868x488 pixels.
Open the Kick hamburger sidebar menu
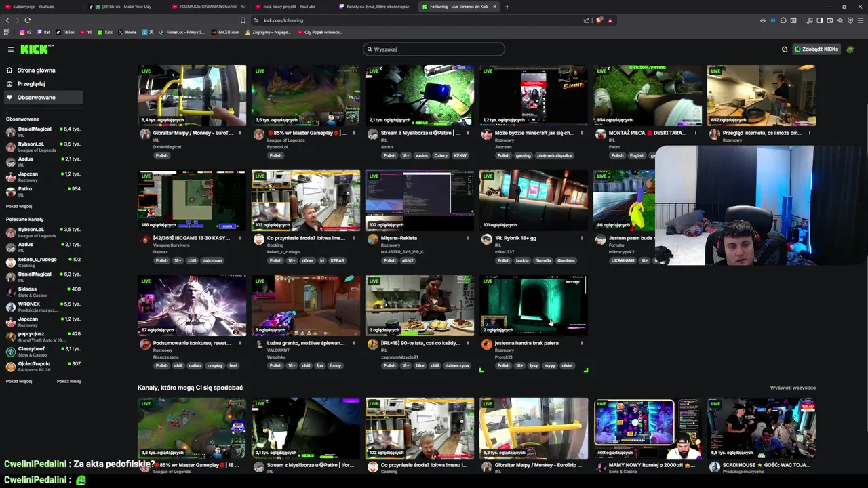point(11,49)
